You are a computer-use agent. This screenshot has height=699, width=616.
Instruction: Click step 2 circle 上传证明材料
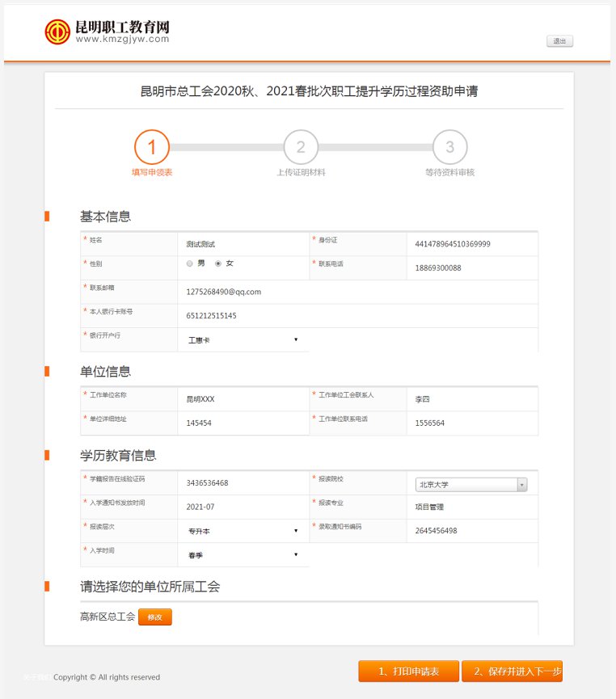pyautogui.click(x=301, y=147)
